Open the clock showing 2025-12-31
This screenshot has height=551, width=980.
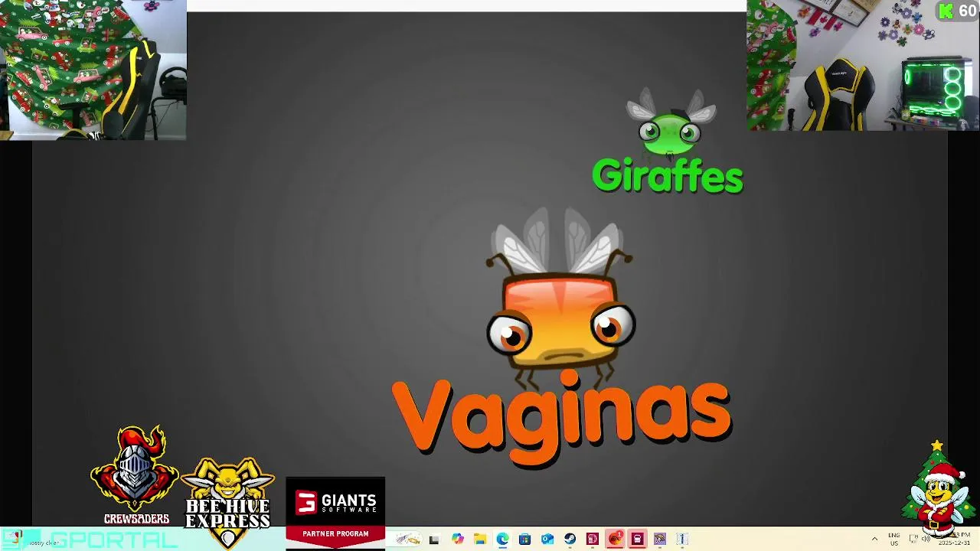(x=954, y=539)
